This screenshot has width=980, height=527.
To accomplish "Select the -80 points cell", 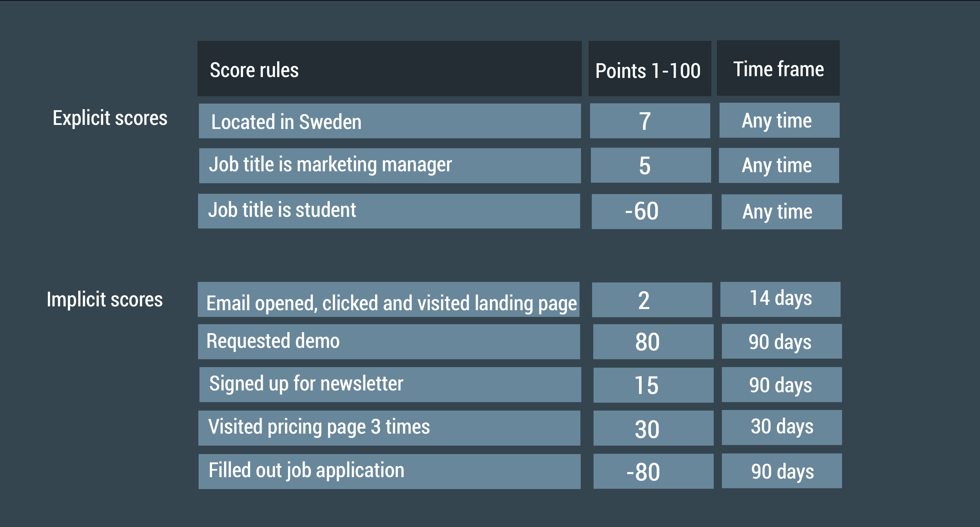I will (x=653, y=471).
